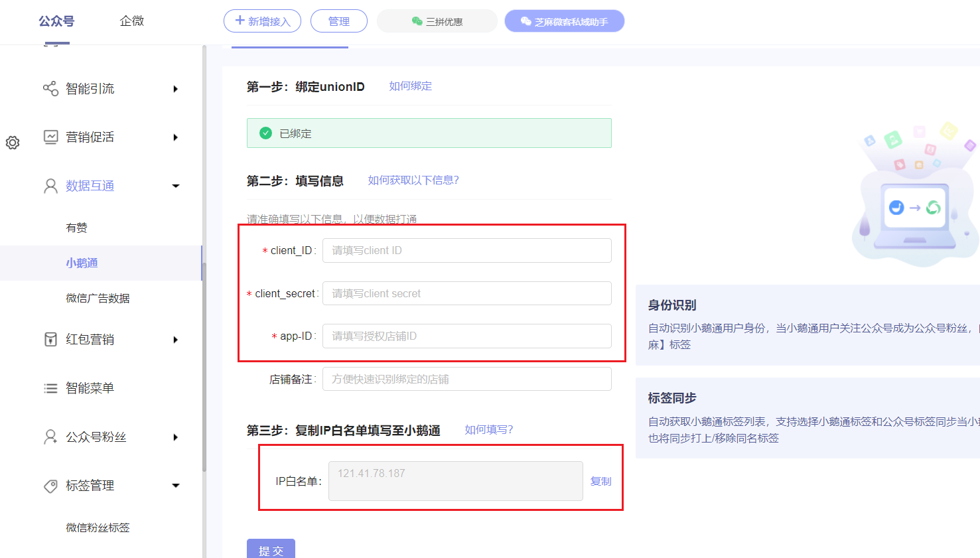
Task: Click the 已绑定 status banner
Action: tap(429, 133)
